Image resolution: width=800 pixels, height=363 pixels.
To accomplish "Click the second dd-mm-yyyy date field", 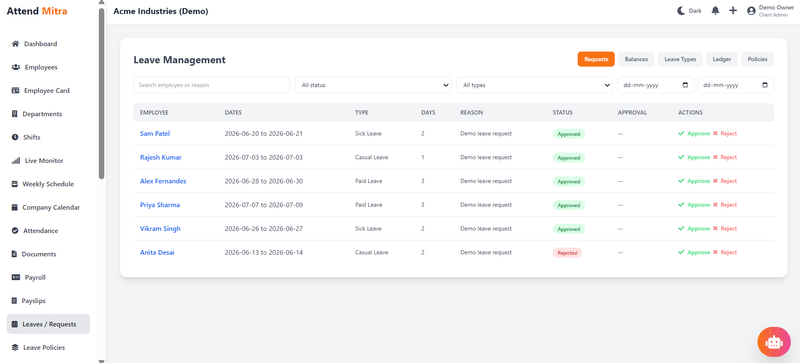I will point(736,85).
